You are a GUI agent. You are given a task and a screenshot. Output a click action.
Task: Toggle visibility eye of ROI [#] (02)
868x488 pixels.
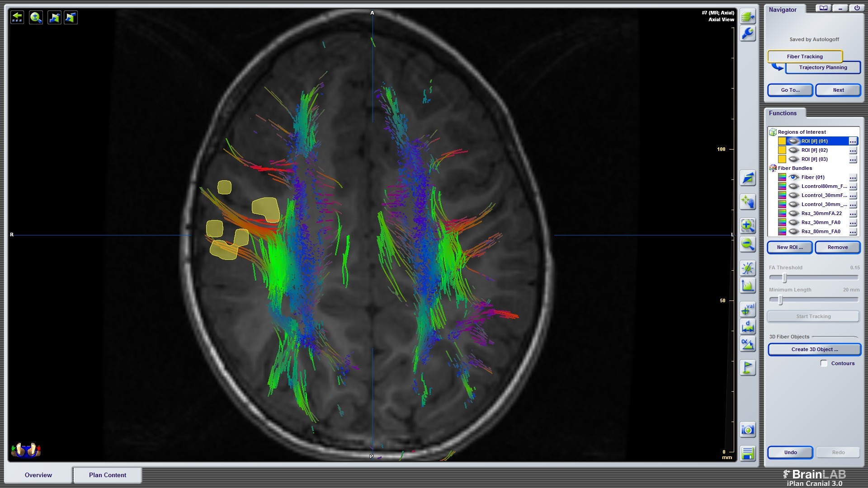793,150
